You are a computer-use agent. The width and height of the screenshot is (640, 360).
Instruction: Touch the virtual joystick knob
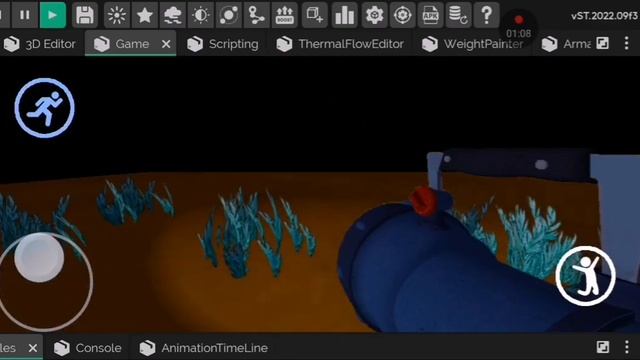[x=39, y=257]
